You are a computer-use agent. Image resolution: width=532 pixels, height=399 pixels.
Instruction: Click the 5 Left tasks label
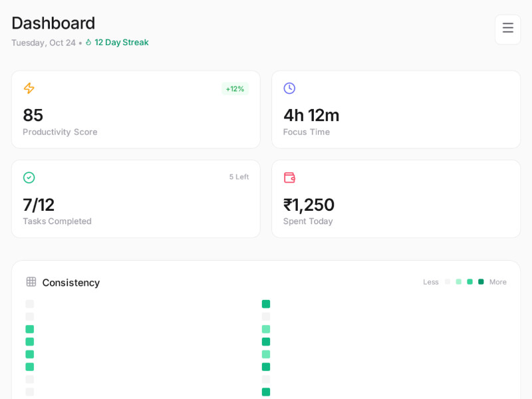pos(239,177)
